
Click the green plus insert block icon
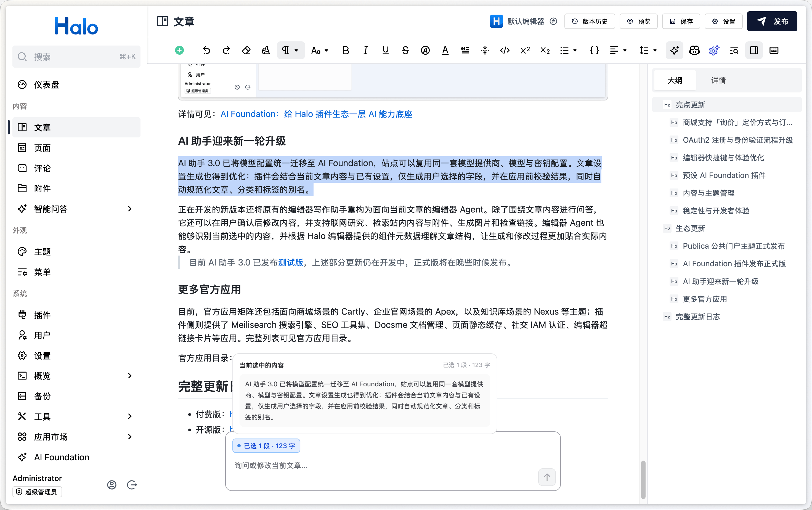(x=179, y=51)
